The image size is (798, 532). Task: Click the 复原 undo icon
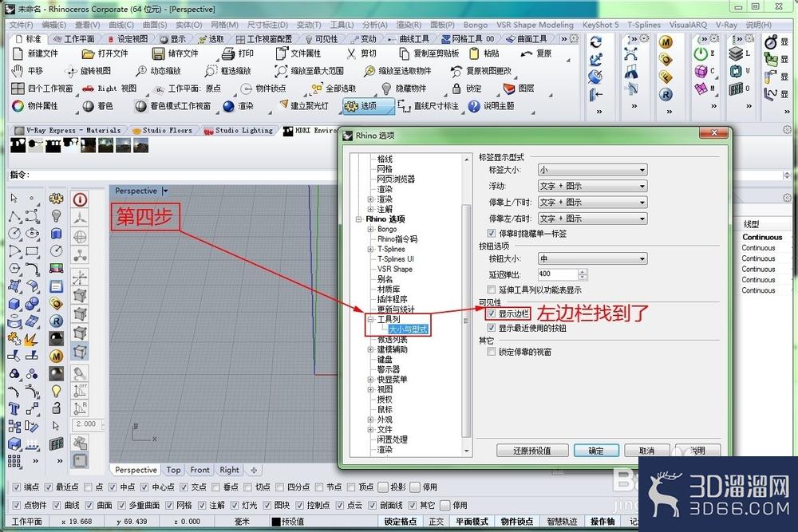tap(527, 53)
